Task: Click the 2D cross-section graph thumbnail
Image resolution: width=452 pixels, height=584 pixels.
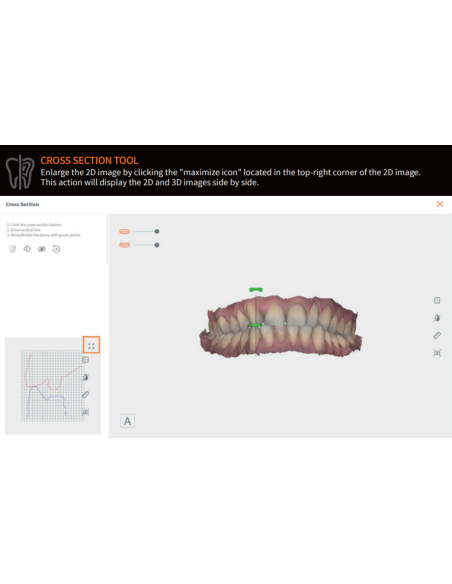Action: [x=52, y=385]
